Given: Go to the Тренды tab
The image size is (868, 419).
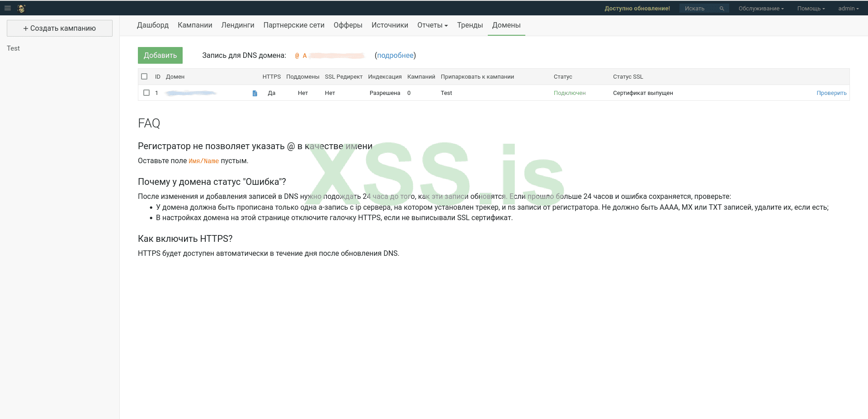Looking at the screenshot, I should pos(470,25).
